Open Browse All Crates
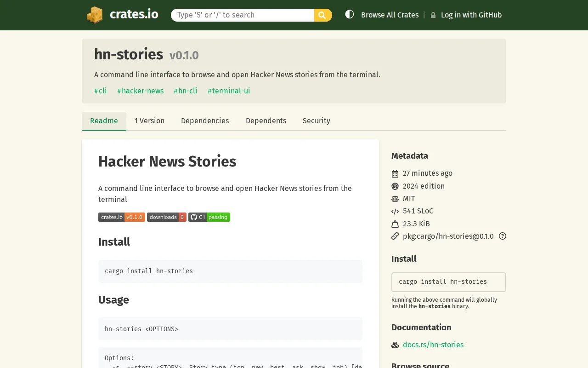This screenshot has height=368, width=588. click(390, 15)
